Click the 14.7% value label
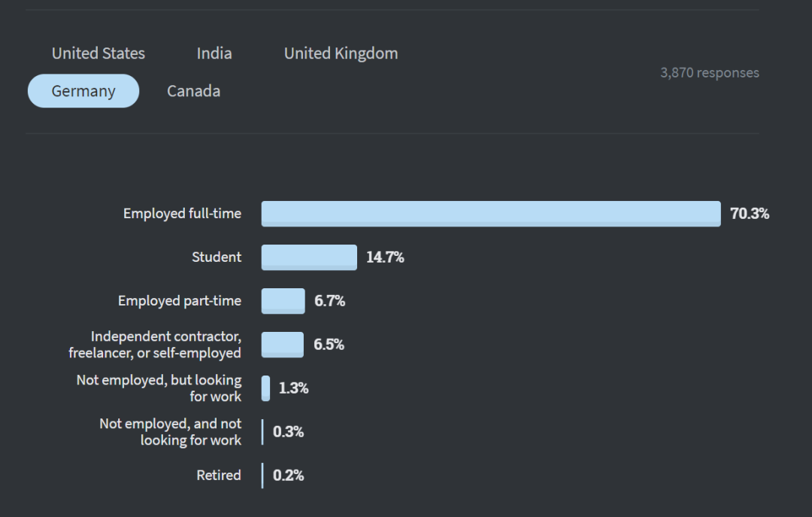The height and width of the screenshot is (517, 812). click(385, 257)
